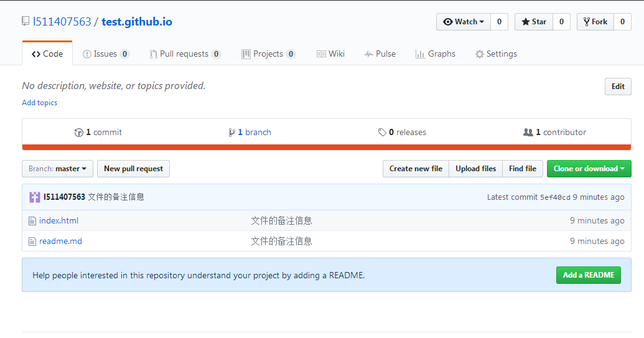
Task: Click the watchers count next to Watch
Action: coord(499,22)
